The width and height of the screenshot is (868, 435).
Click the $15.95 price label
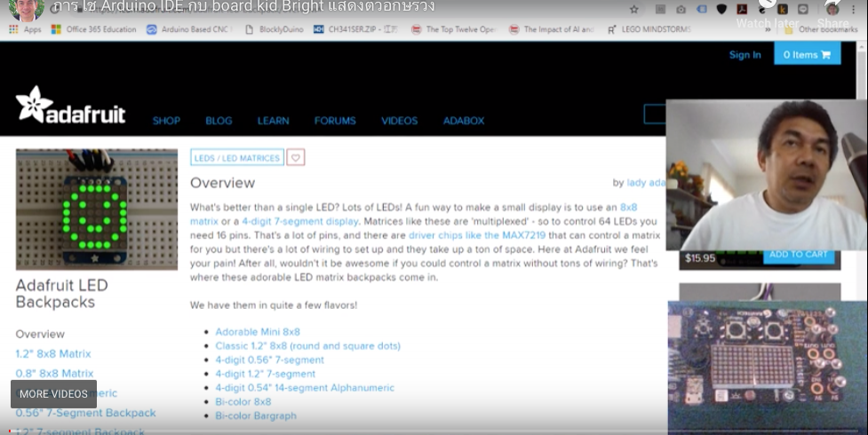click(700, 258)
